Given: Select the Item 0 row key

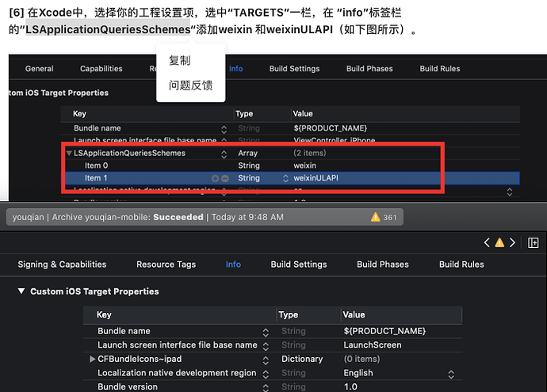Looking at the screenshot, I should (96, 166).
